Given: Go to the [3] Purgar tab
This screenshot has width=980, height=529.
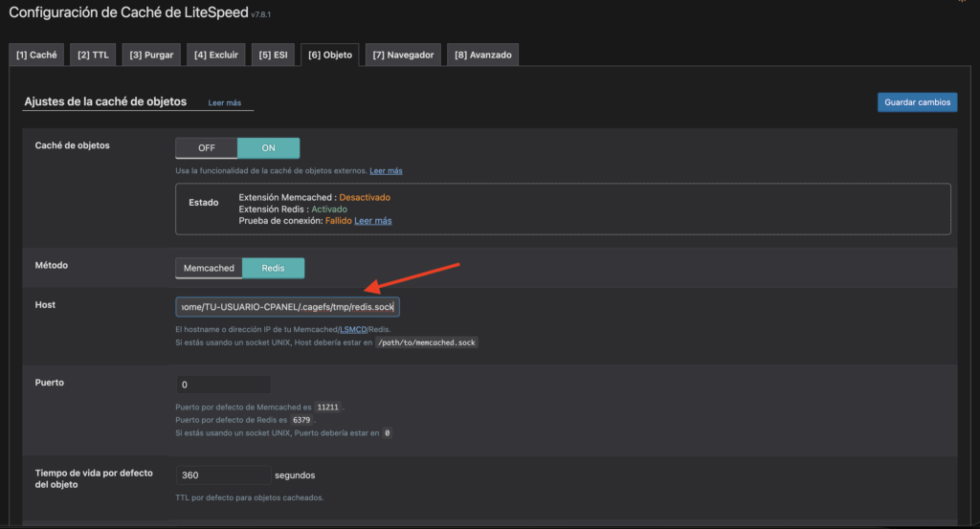Looking at the screenshot, I should click(x=151, y=55).
